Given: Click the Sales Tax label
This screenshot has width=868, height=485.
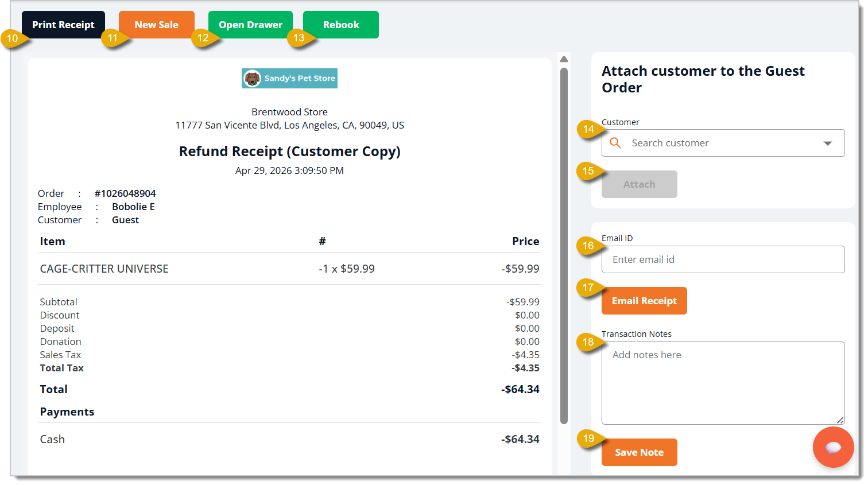Looking at the screenshot, I should pyautogui.click(x=60, y=355).
